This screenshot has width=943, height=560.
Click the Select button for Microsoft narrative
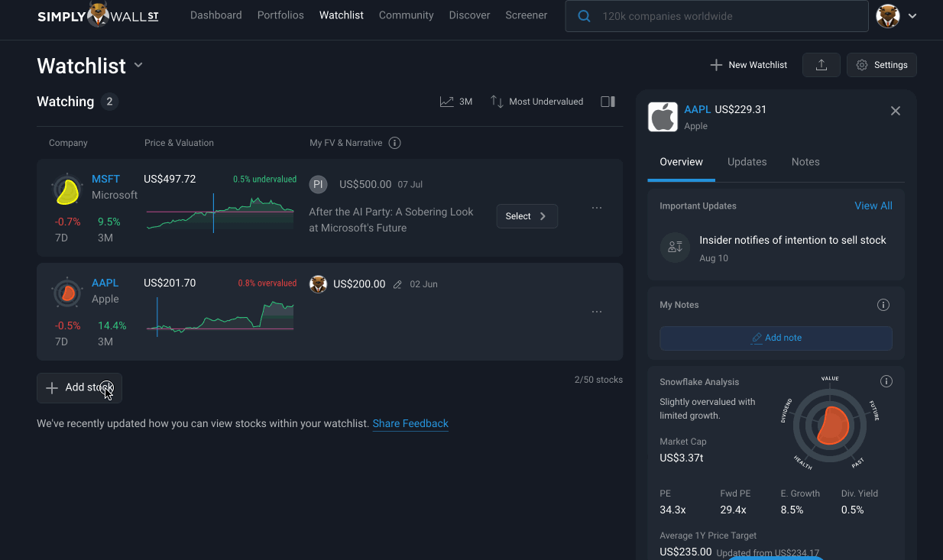[x=527, y=216]
